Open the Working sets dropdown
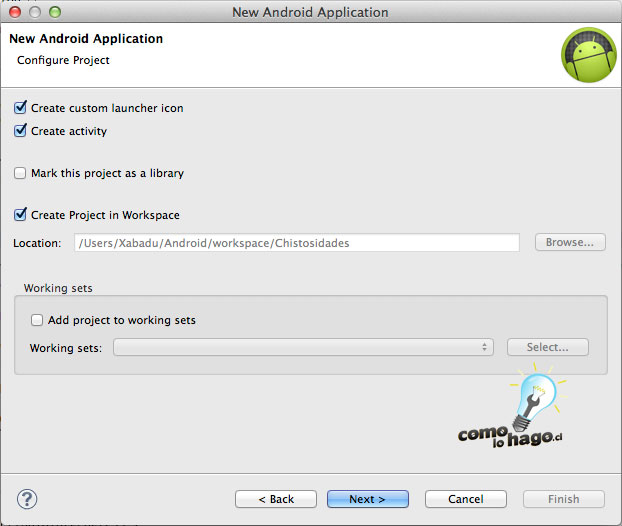Image resolution: width=622 pixels, height=526 pixels. [303, 347]
